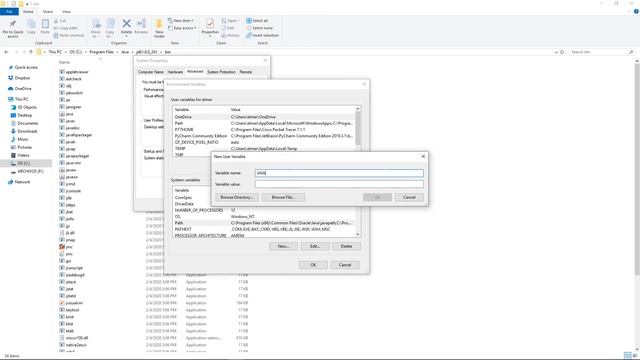This screenshot has height=360, width=640.
Task: Select the keytool file
Action: click(69, 310)
